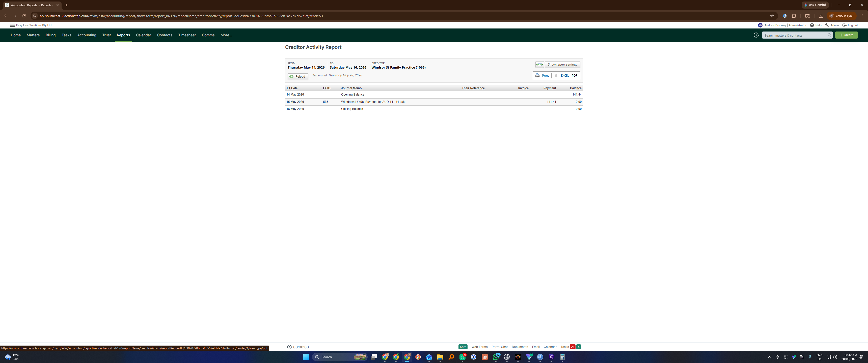Viewport: 868px width, 363px height.
Task: Open browser downloads icon
Action: [x=821, y=16]
